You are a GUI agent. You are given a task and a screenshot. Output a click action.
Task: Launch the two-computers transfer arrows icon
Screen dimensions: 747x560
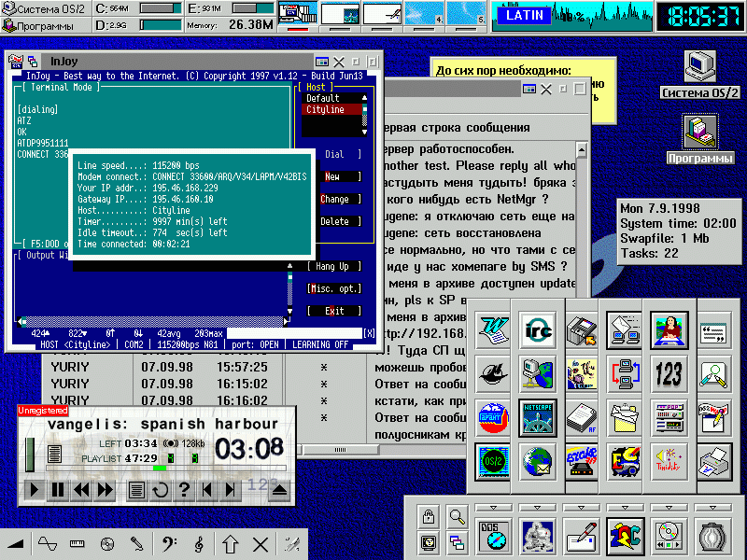[625, 374]
